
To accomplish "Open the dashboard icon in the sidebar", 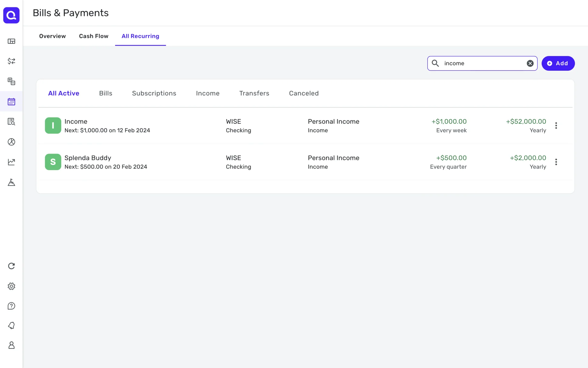I will [11, 41].
